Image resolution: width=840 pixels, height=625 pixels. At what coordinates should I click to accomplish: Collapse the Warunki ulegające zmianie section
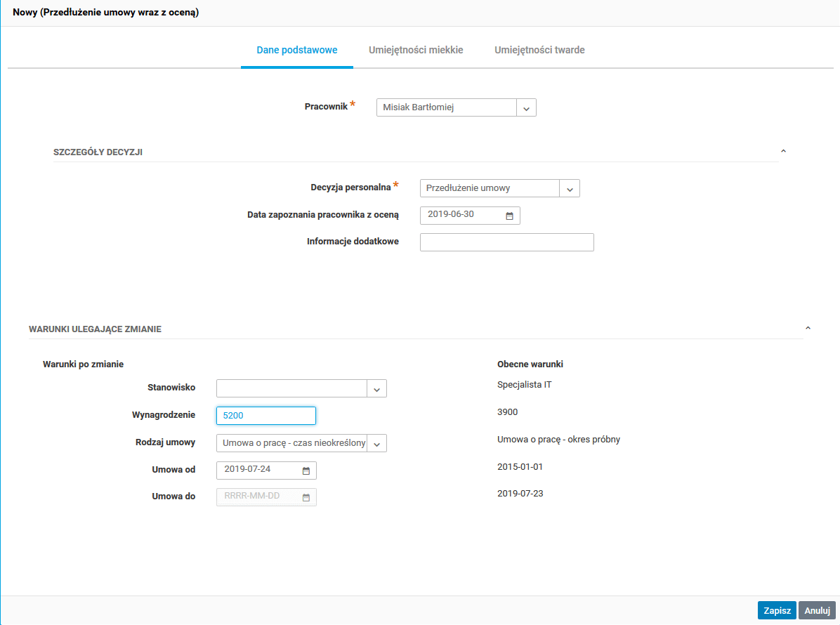808,328
